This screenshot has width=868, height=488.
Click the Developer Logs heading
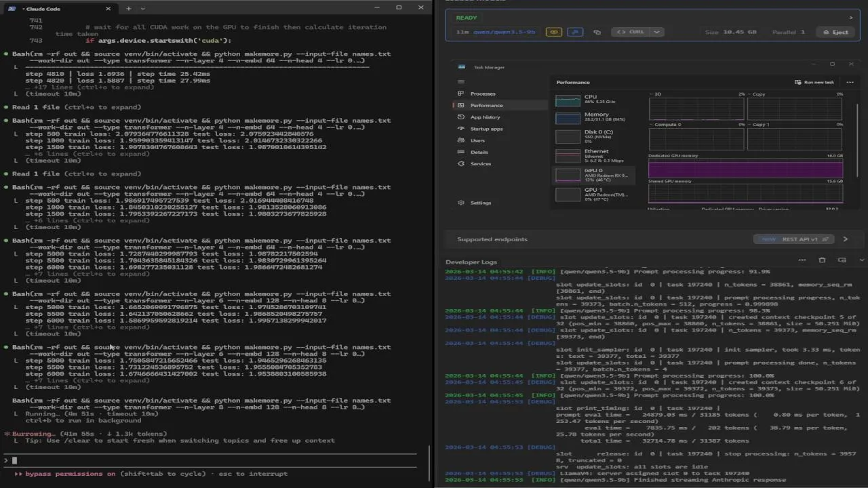point(471,262)
